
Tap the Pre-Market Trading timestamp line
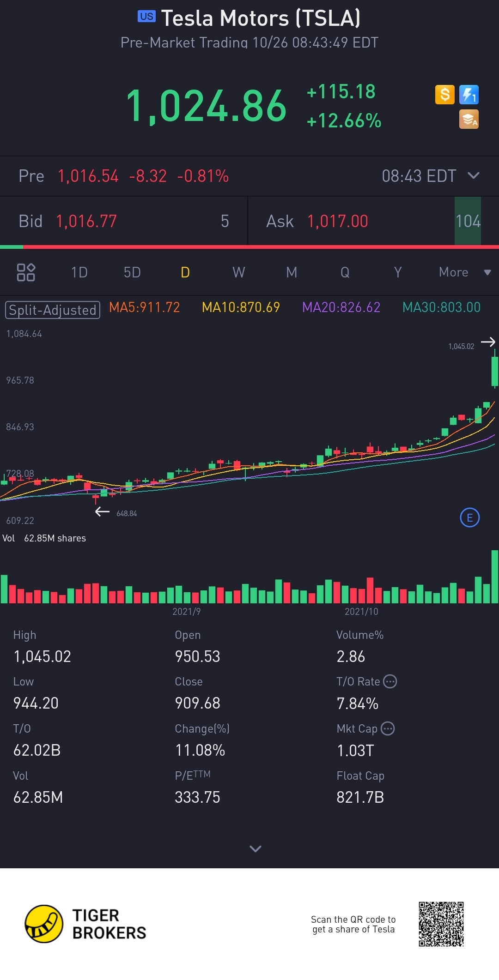[x=249, y=42]
